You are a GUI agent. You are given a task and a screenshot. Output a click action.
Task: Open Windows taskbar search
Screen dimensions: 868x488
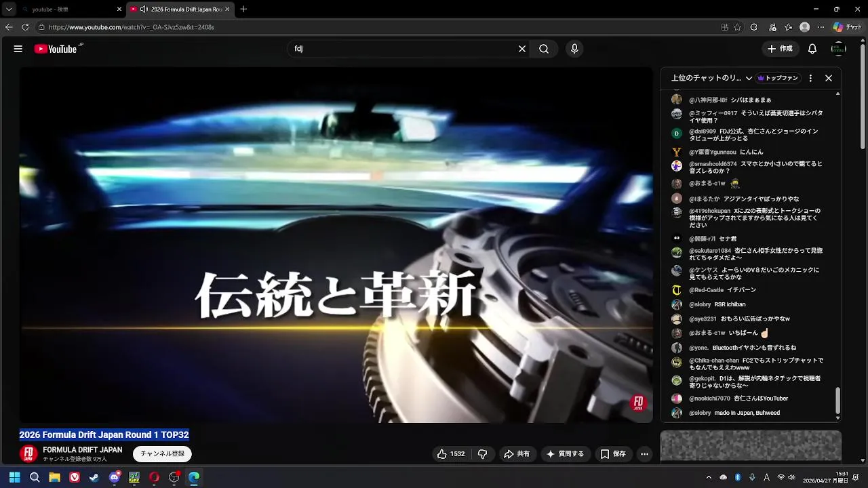35,477
